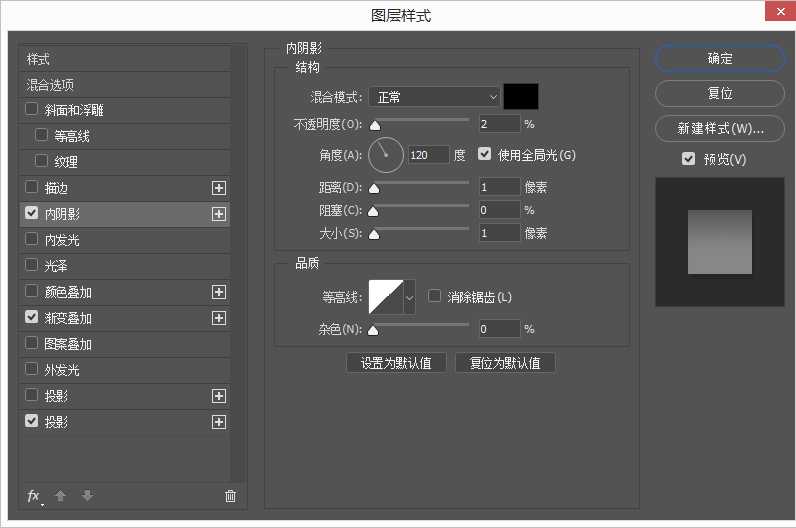Click the 距离 slider handle
This screenshot has height=528, width=796.
[x=374, y=189]
